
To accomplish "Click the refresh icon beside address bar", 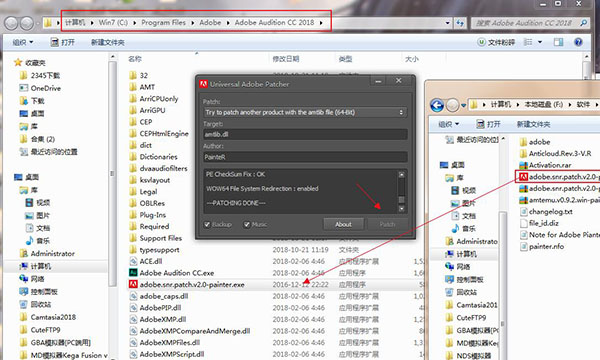I will tap(460, 23).
